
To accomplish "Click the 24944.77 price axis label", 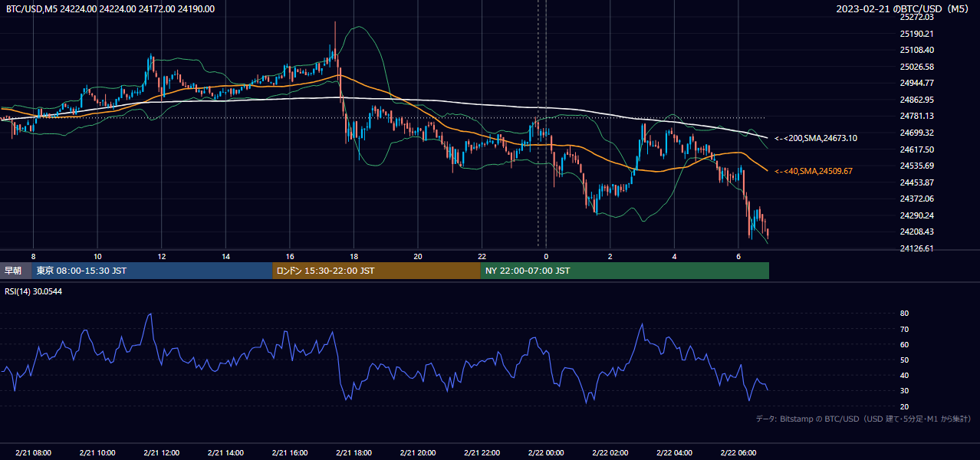I will pos(916,83).
